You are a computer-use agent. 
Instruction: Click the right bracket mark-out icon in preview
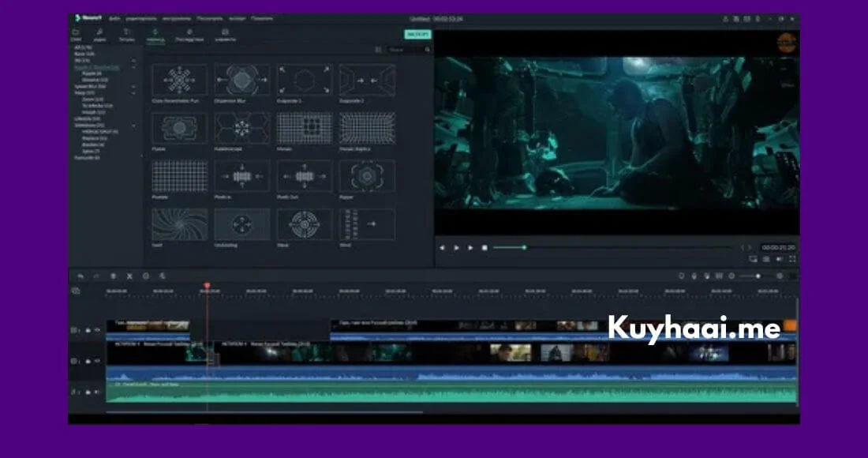coord(750,247)
